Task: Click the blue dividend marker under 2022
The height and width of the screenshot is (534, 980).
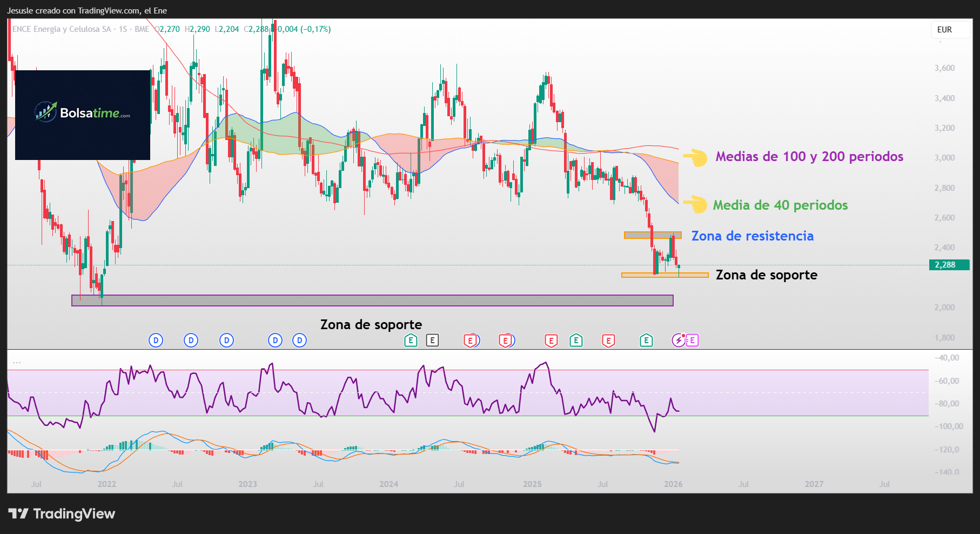Action: [156, 341]
